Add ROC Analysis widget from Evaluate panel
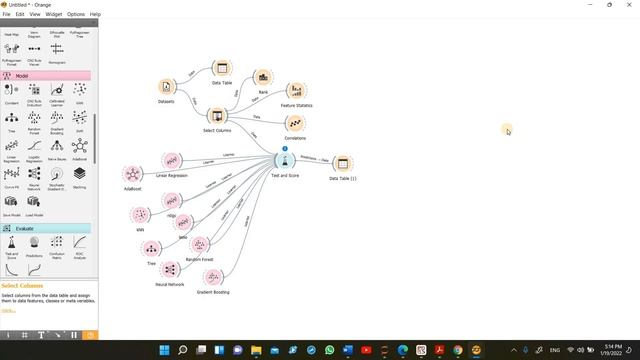The width and height of the screenshot is (640, 360). [x=80, y=247]
